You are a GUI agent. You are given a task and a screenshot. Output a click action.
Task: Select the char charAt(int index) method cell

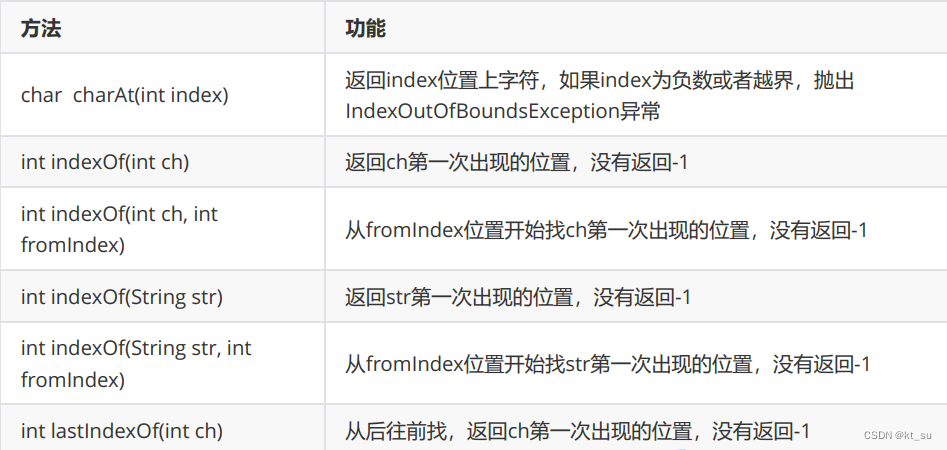(162, 95)
